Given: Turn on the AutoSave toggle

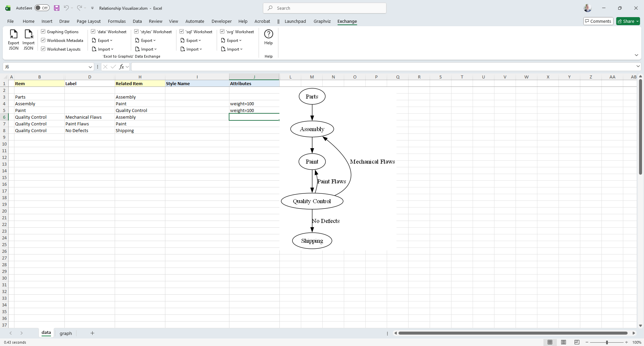Looking at the screenshot, I should (x=42, y=8).
